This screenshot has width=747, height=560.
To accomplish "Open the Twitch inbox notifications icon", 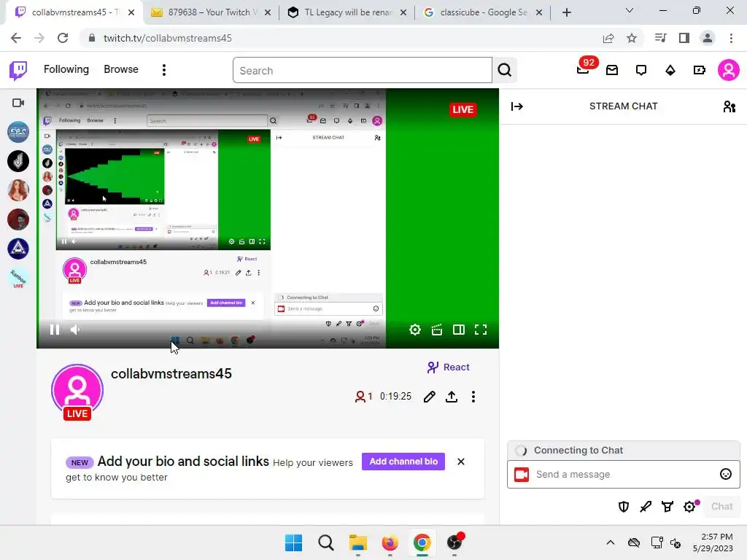I will tap(612, 71).
